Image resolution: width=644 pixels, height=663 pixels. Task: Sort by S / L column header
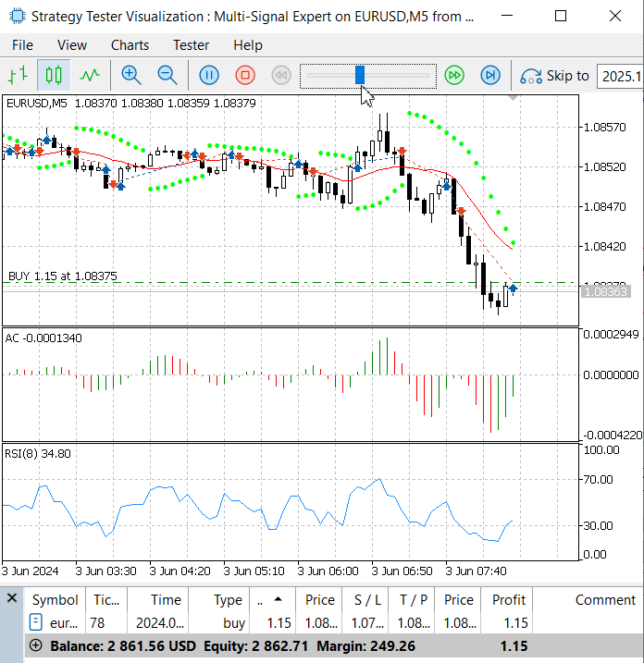[365, 600]
